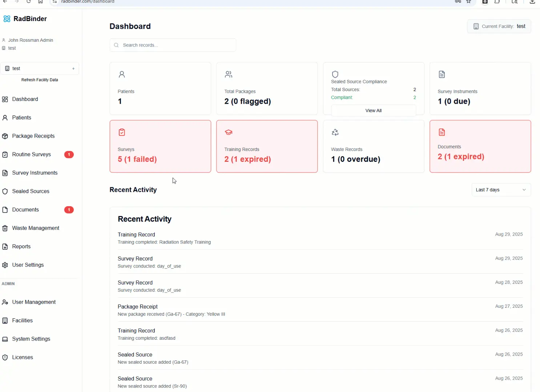Bookmark page with browser star icon

pyautogui.click(x=469, y=1)
